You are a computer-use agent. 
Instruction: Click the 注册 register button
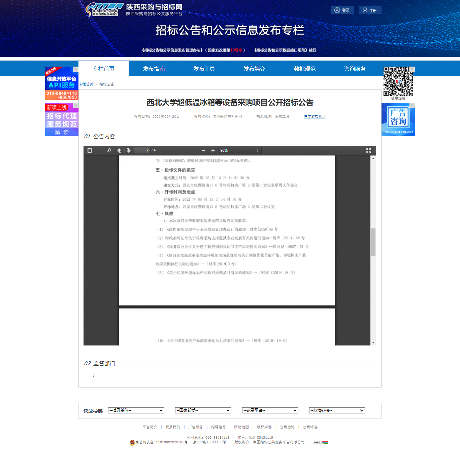370,10
